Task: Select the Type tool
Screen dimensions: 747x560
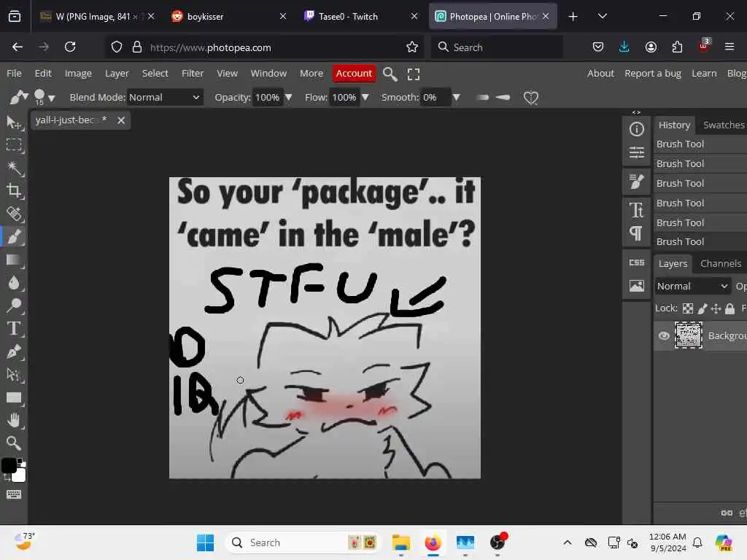Action: click(x=14, y=328)
